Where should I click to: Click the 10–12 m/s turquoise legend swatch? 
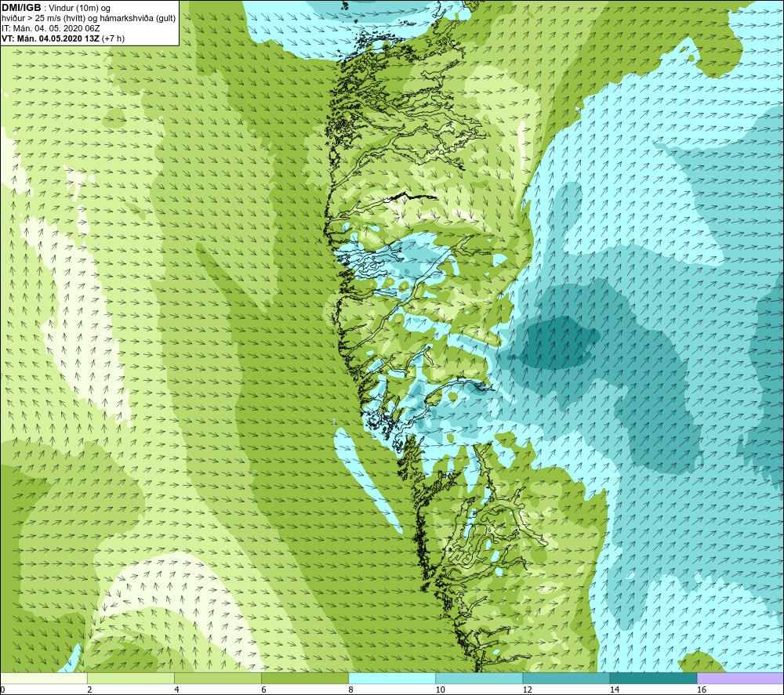pyautogui.click(x=478, y=678)
